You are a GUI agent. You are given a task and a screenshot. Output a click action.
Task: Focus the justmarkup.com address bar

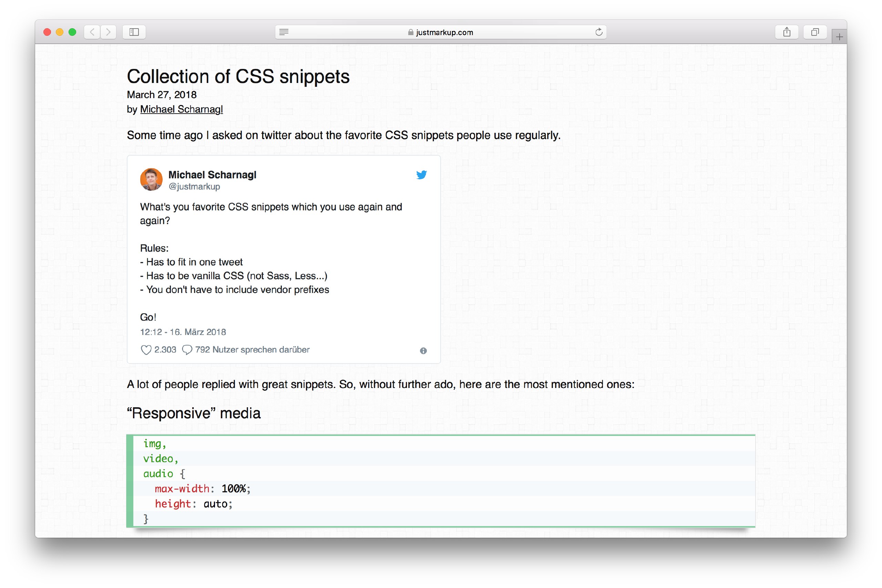(x=441, y=32)
